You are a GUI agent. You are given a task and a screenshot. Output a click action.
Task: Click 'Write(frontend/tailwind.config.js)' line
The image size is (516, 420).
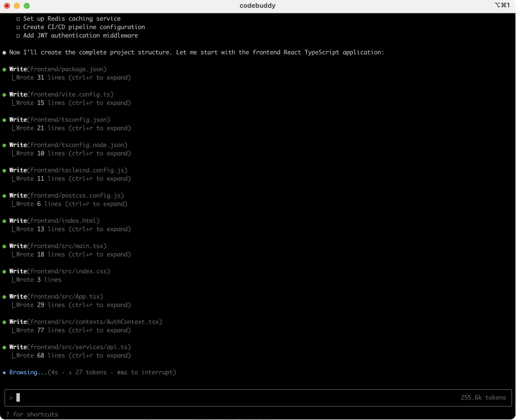(68, 170)
